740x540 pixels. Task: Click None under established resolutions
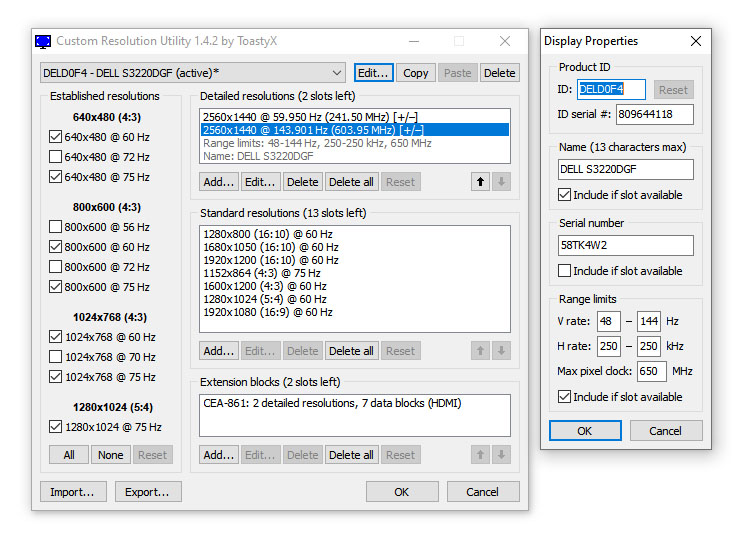pyautogui.click(x=110, y=455)
